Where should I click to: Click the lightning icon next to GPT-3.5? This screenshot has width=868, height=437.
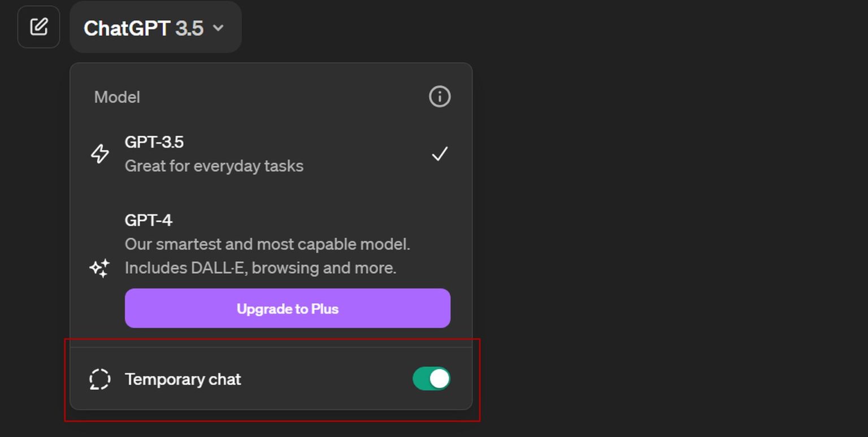(100, 153)
